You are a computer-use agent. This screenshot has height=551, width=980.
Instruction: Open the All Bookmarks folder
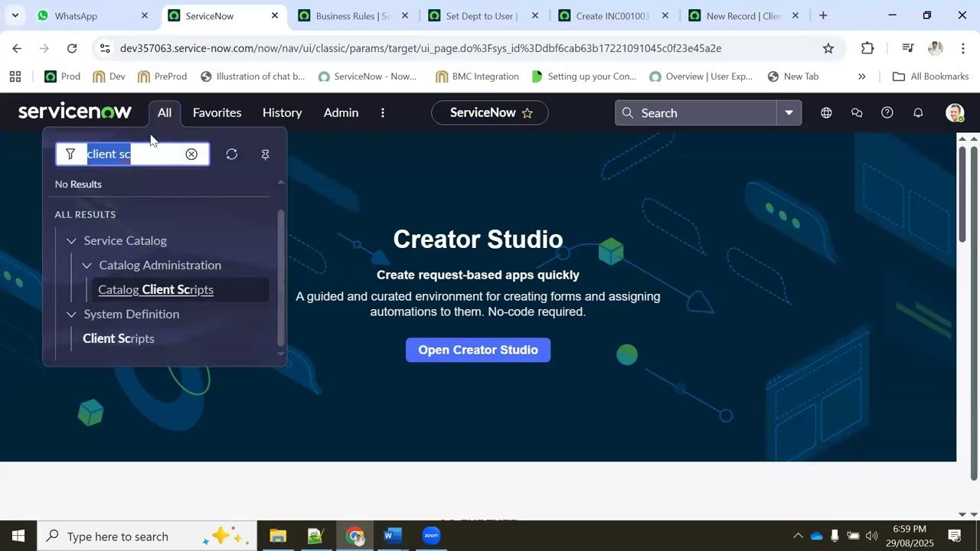pos(930,77)
